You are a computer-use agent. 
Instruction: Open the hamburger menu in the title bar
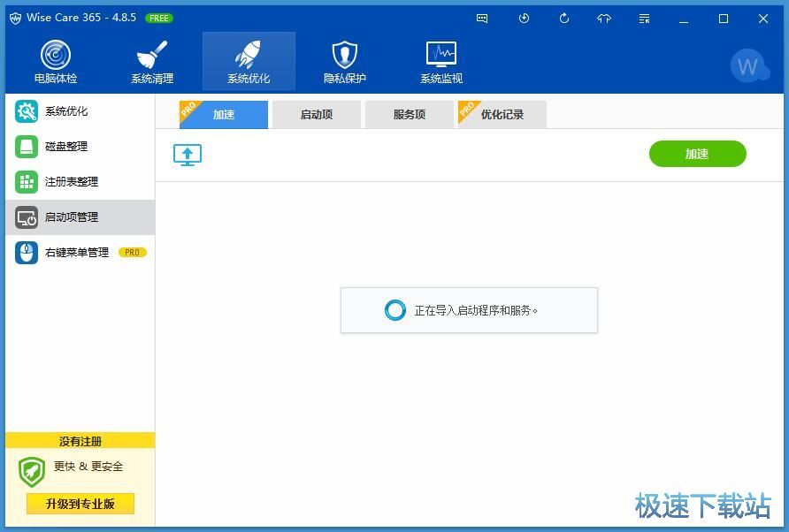pos(643,18)
